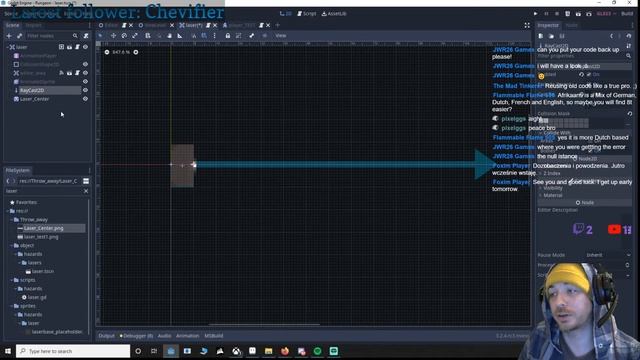Image resolution: width=640 pixels, height=360 pixels.
Task: Zoom in using plus icon in viewport
Action: coord(136,52)
